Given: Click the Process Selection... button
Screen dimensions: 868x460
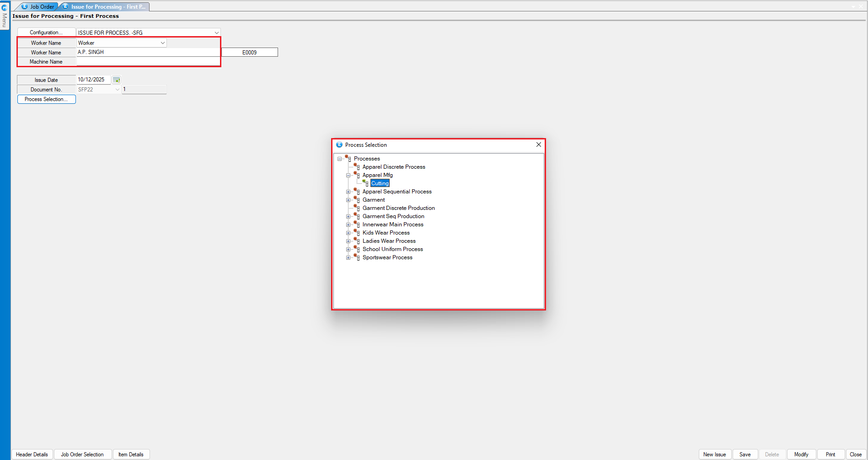Looking at the screenshot, I should click(46, 99).
